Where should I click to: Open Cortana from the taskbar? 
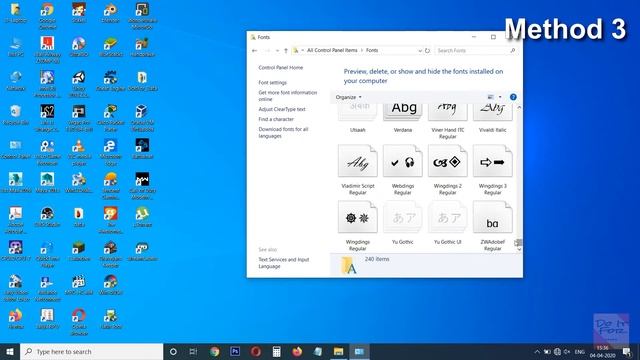point(173,351)
